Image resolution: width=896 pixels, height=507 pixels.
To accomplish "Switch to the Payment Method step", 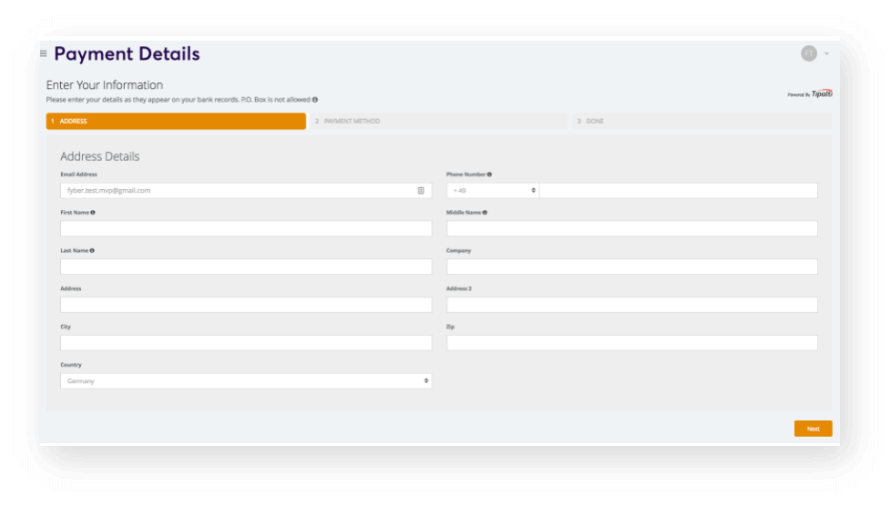I will pos(438,121).
